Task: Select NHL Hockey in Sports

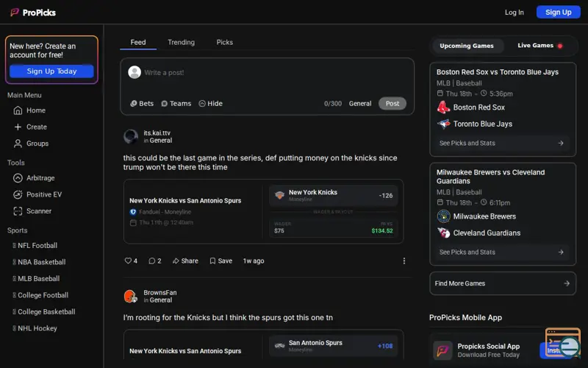Action: tap(35, 328)
